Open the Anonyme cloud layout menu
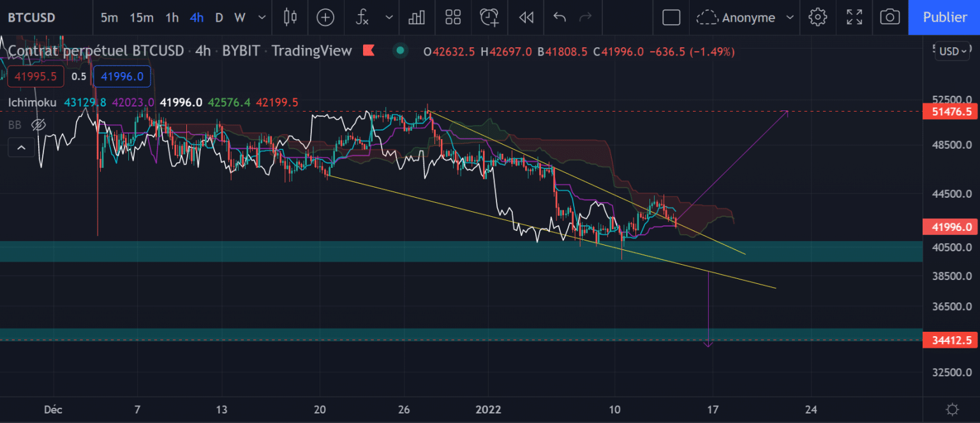The image size is (980, 423). tap(736, 17)
